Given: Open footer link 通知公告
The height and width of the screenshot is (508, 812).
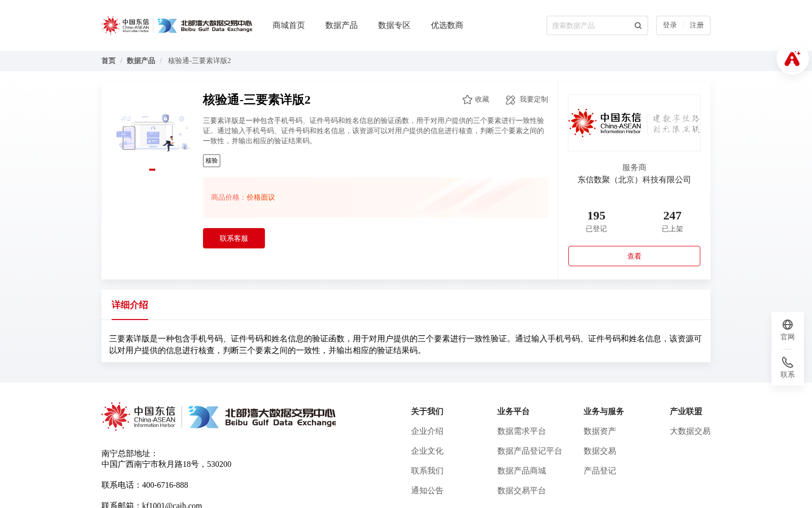Looking at the screenshot, I should (427, 491).
